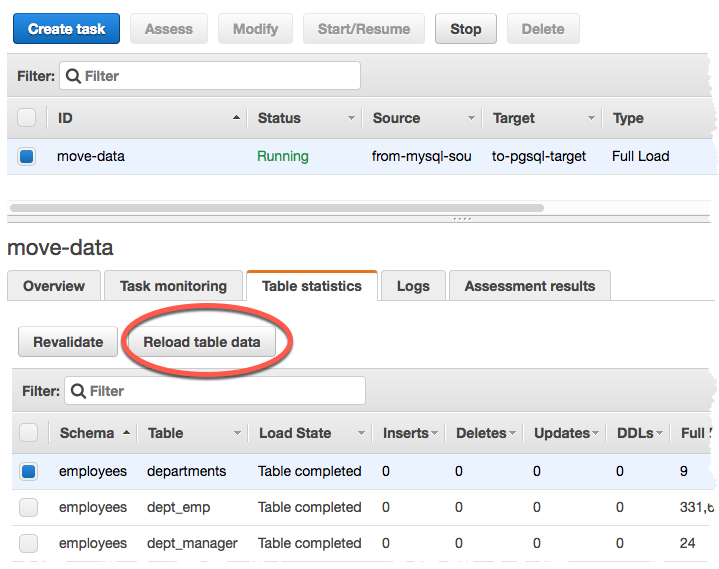719x569 pixels.
Task: Click the search icon in the task filter
Action: 73,76
